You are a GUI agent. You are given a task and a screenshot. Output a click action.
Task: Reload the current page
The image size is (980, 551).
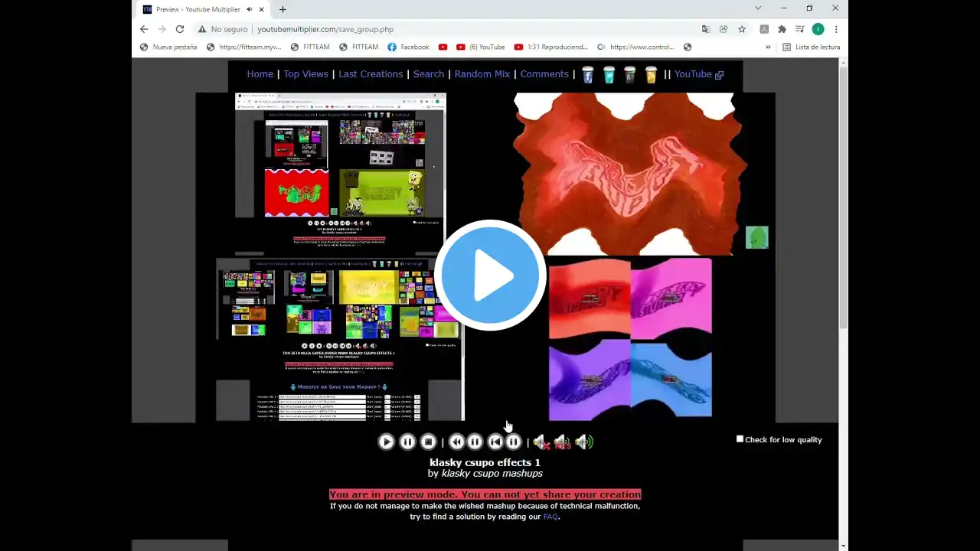click(x=180, y=29)
